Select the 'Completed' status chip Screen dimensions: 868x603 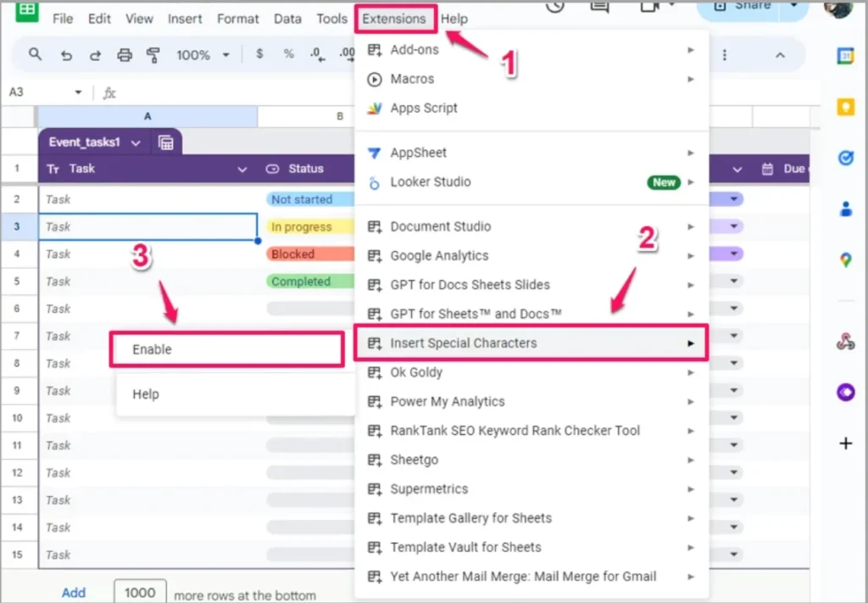point(310,282)
